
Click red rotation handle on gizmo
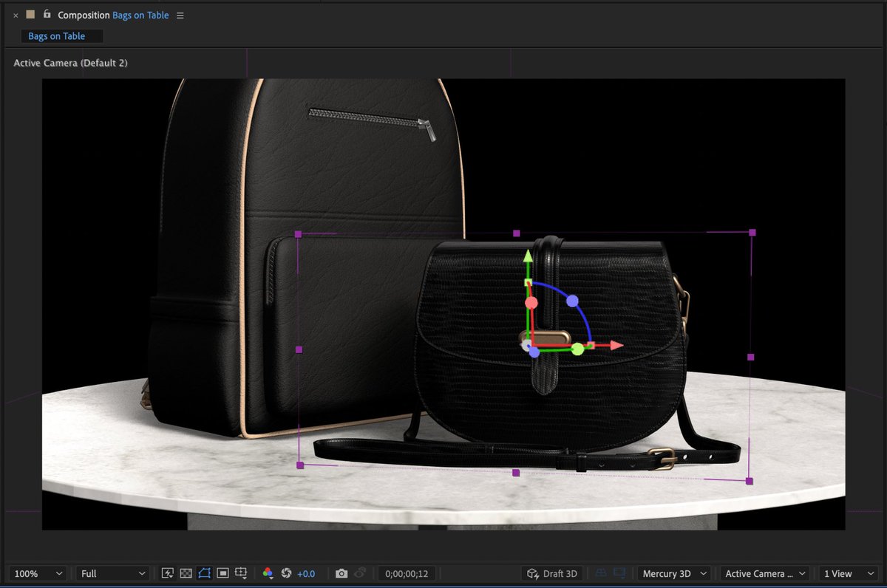(x=531, y=303)
